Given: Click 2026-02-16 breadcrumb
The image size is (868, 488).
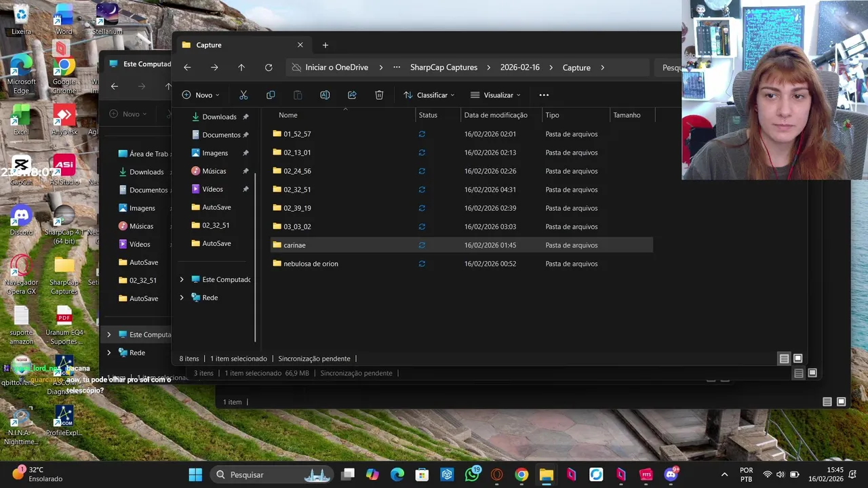Looking at the screenshot, I should pos(519,68).
